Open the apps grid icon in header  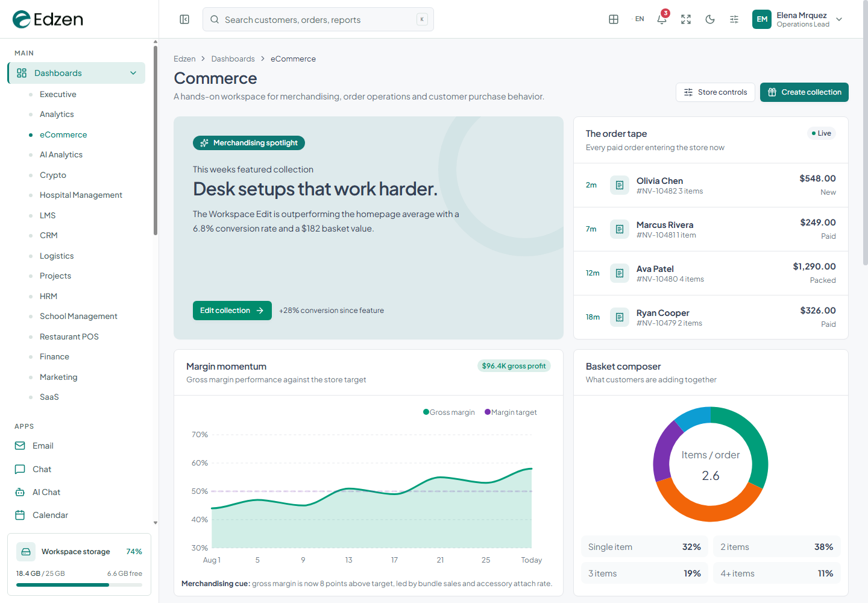click(x=614, y=19)
